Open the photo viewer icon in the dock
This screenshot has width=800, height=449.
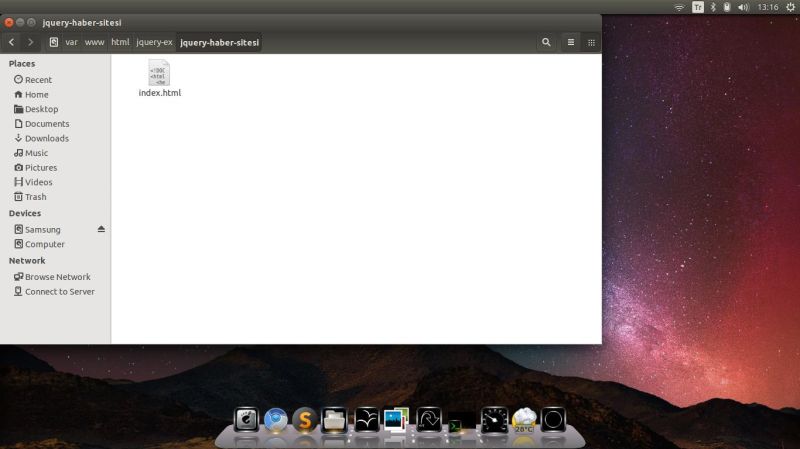click(x=396, y=420)
